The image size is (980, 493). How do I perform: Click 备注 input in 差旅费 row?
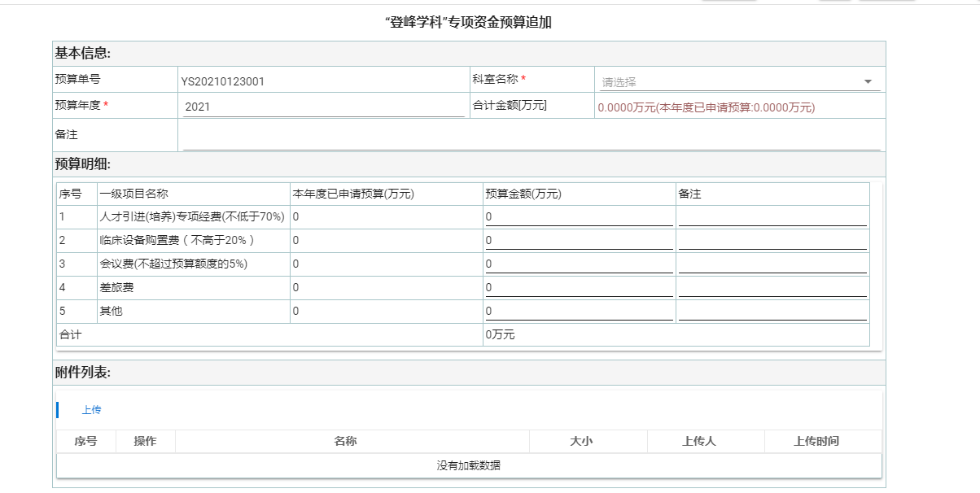coord(772,288)
